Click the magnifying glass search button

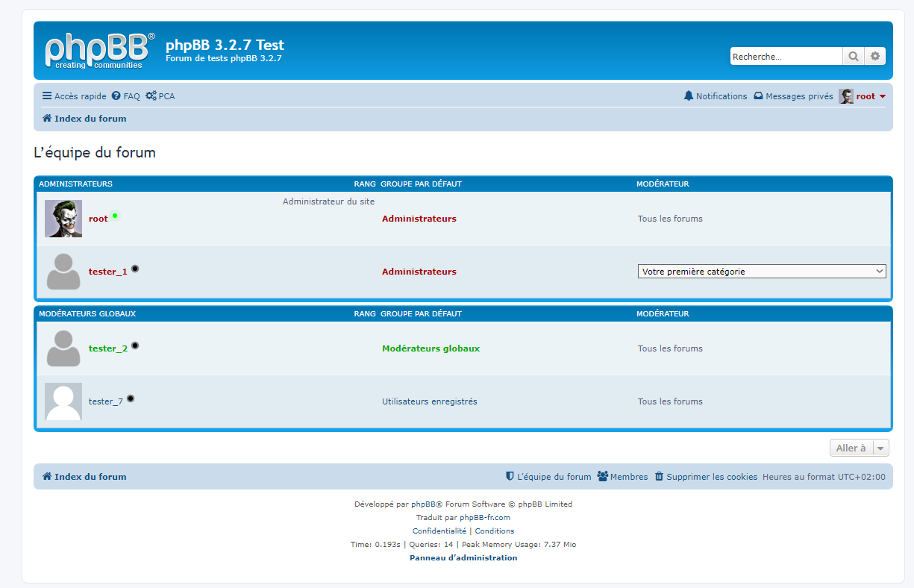point(853,56)
